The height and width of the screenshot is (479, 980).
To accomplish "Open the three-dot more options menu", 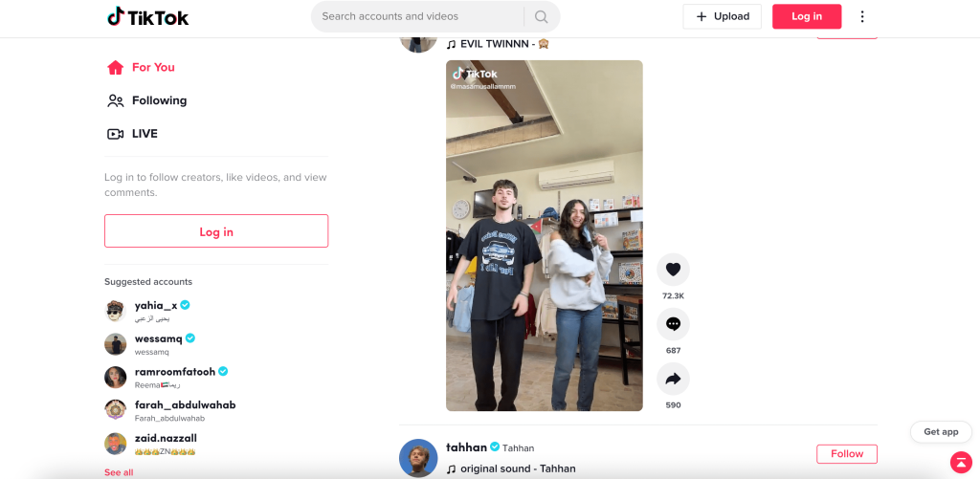I will tap(862, 17).
